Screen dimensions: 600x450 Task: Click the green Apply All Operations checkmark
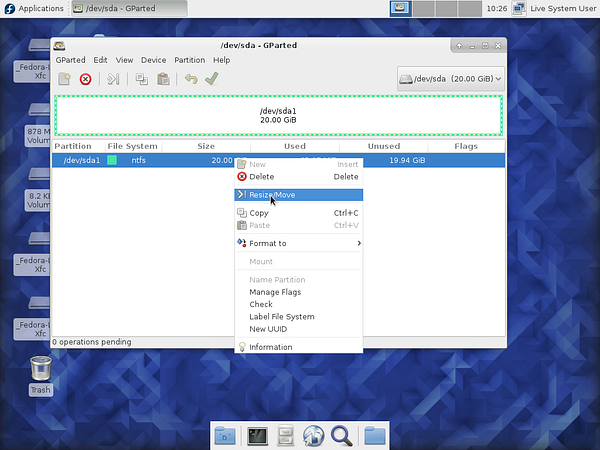point(212,79)
